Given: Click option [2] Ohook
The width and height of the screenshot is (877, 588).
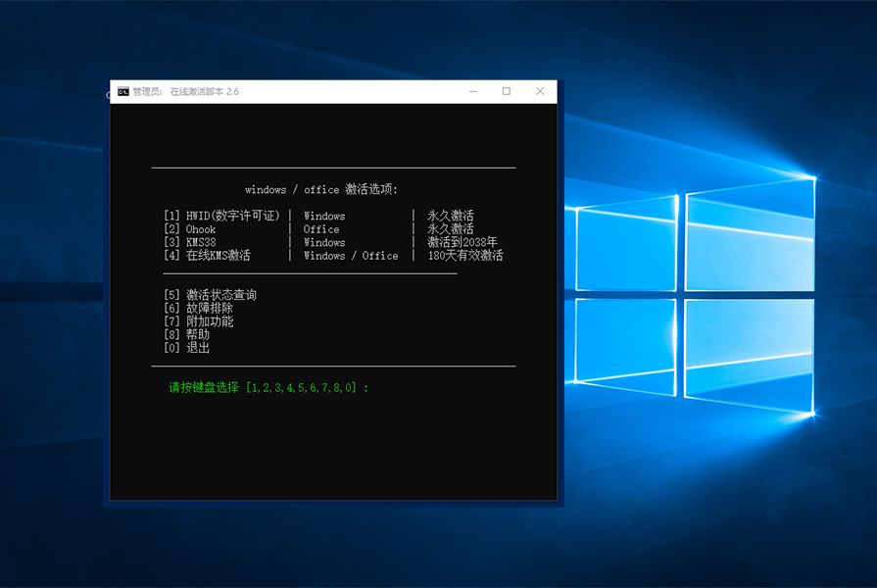Looking at the screenshot, I should [x=189, y=228].
